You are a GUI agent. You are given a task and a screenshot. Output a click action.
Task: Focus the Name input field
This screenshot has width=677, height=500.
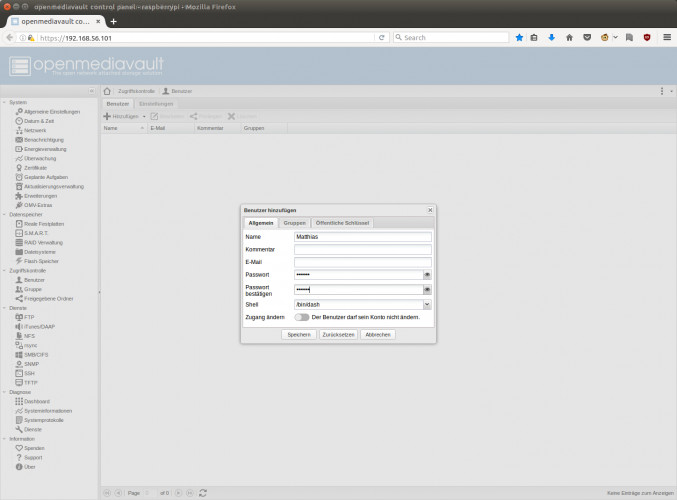(x=363, y=237)
